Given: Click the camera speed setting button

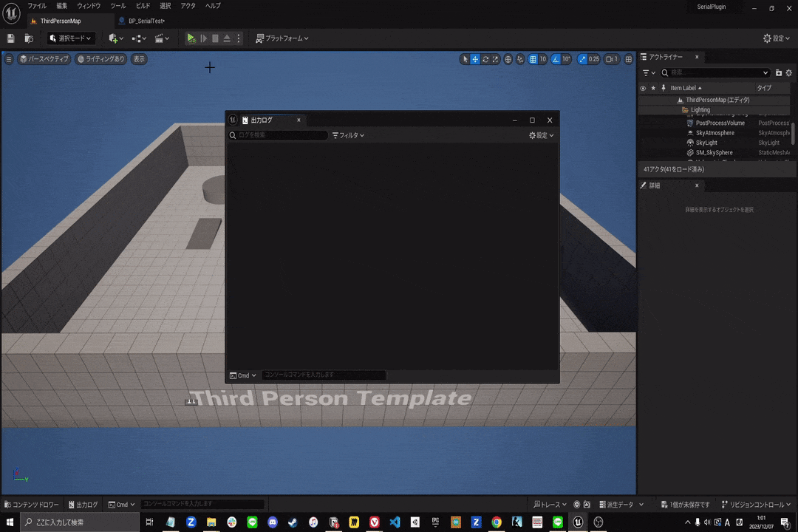Looking at the screenshot, I should click(612, 59).
